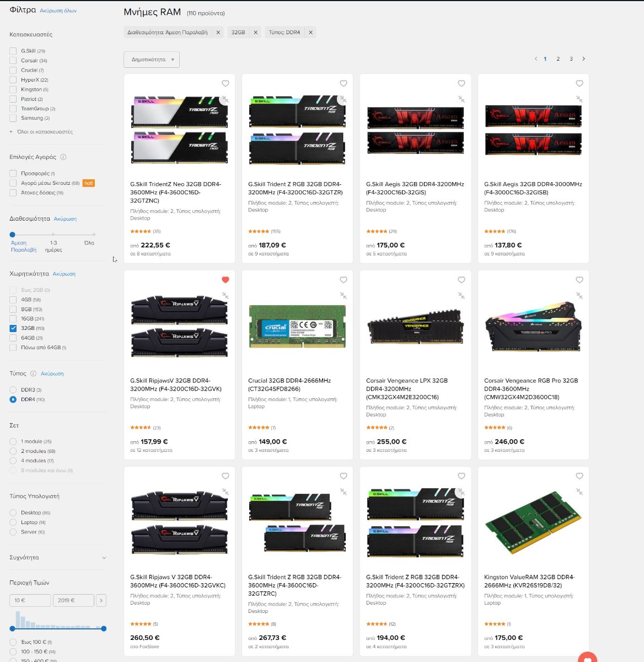644x662 pixels.
Task: Select 2 modules set option
Action: coord(13,451)
